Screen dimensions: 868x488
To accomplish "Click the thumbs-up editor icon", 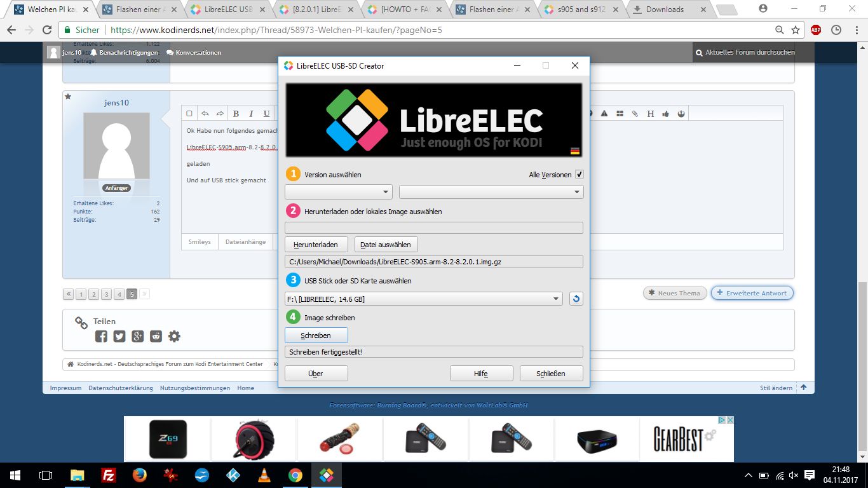I will tap(666, 114).
